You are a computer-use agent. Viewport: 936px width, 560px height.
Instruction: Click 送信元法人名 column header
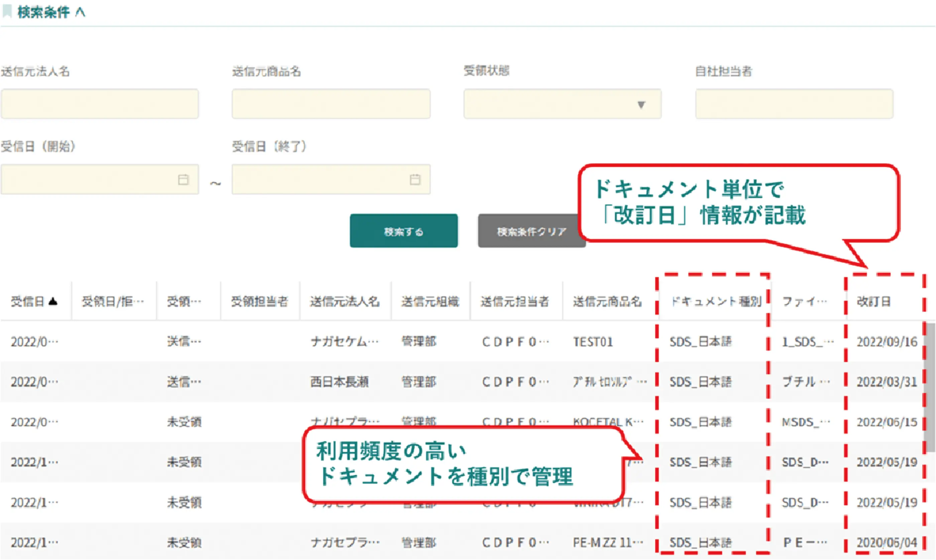click(x=344, y=301)
